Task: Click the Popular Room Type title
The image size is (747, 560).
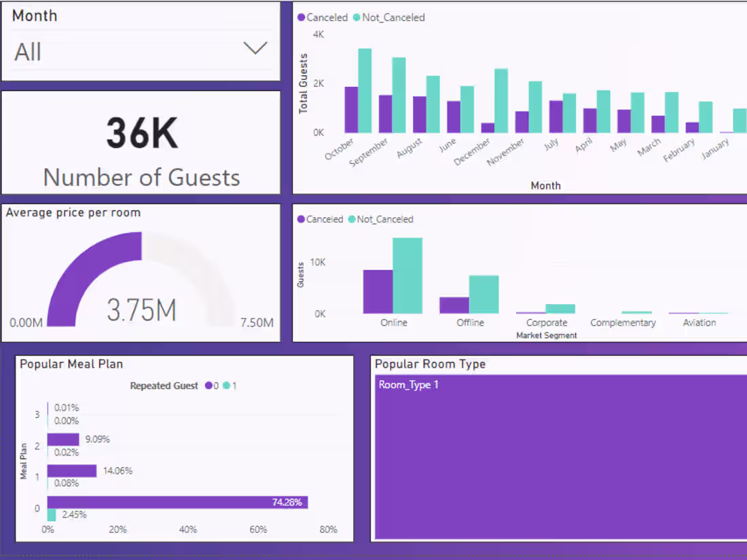Action: tap(430, 364)
